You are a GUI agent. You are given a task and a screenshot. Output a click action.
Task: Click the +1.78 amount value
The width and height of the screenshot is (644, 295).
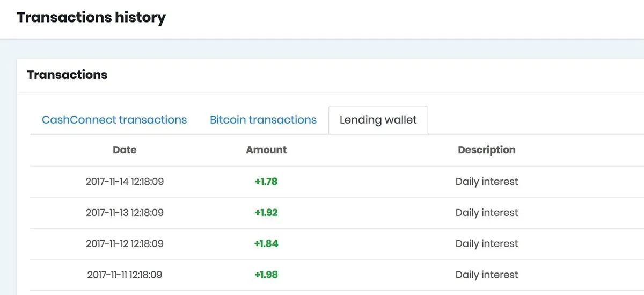pyautogui.click(x=266, y=182)
